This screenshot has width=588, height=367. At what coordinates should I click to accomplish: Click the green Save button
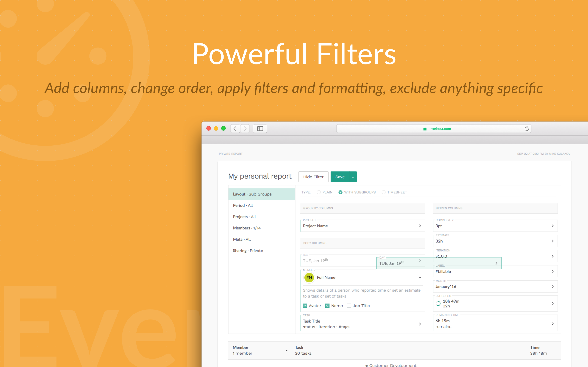click(340, 177)
